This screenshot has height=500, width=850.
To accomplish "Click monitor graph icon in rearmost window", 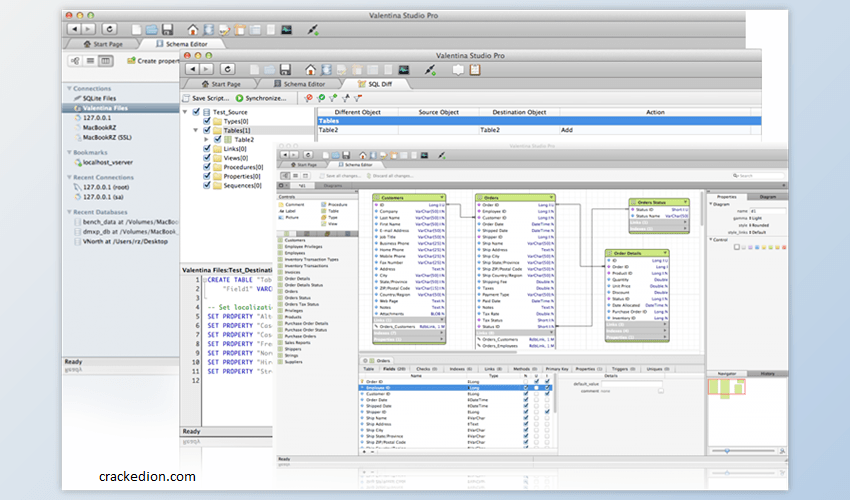I will pos(287,30).
